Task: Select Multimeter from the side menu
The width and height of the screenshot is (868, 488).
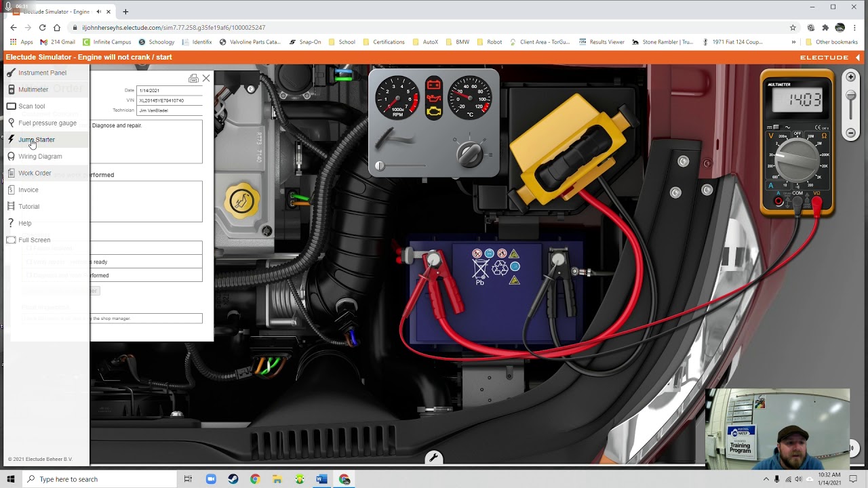Action: (x=28, y=89)
